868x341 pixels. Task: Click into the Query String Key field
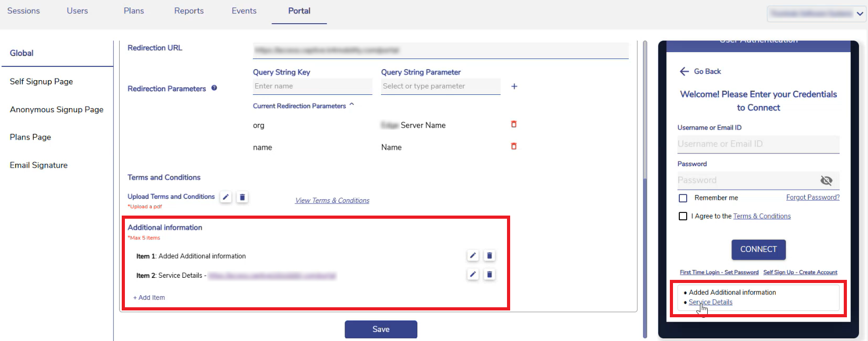pyautogui.click(x=312, y=86)
